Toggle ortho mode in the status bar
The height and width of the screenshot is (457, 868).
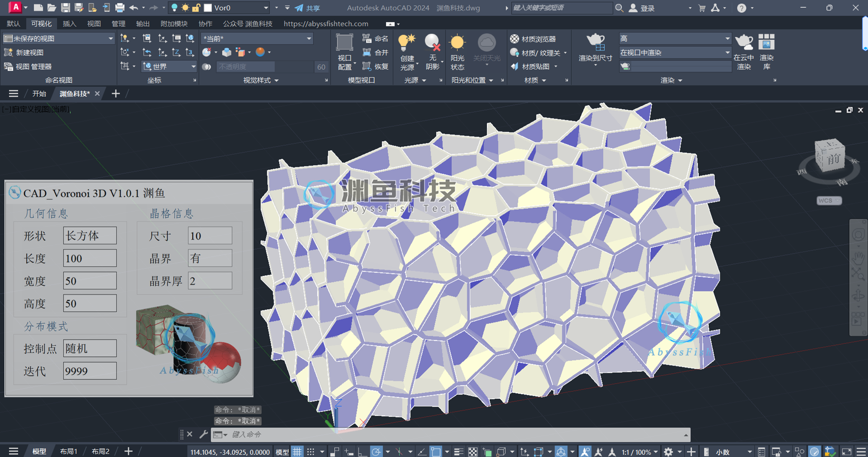coord(362,451)
